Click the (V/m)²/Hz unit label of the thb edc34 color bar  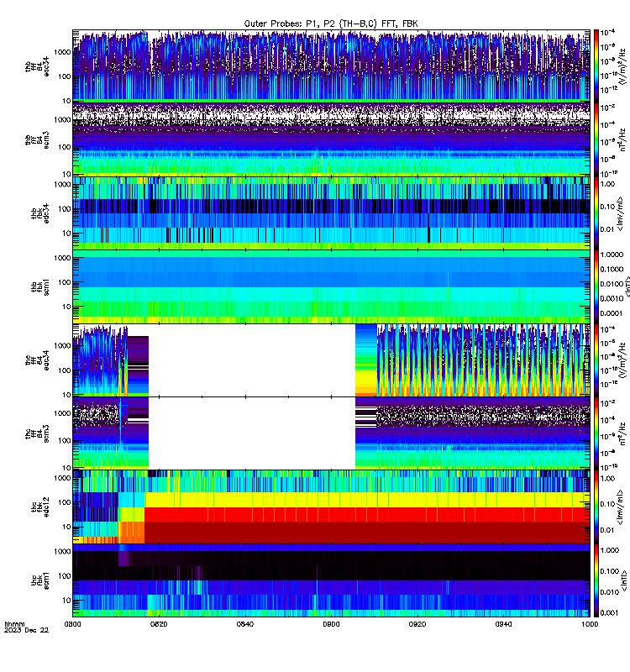623,66
